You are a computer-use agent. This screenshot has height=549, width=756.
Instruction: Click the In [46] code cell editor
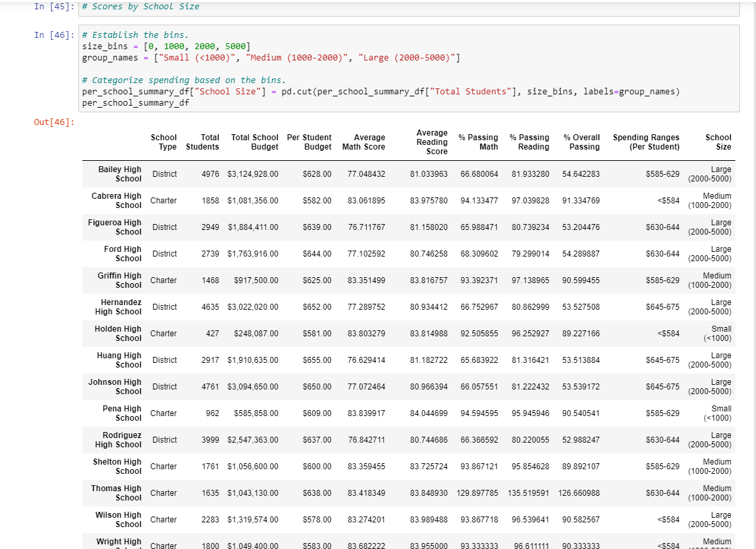pos(409,68)
